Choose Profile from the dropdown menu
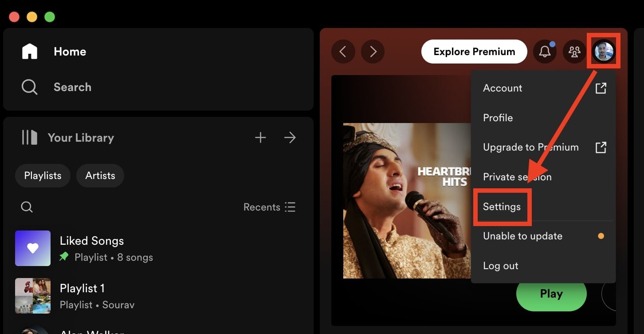Image resolution: width=644 pixels, height=334 pixels. (543, 118)
